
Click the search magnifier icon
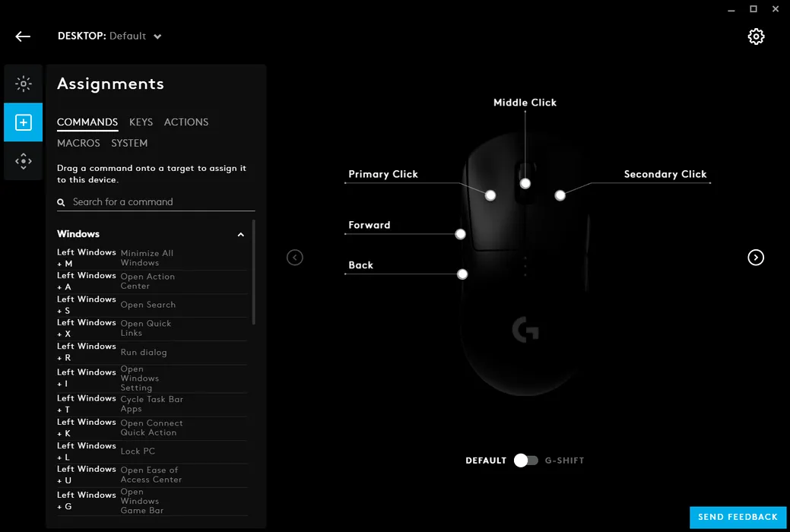pos(61,202)
